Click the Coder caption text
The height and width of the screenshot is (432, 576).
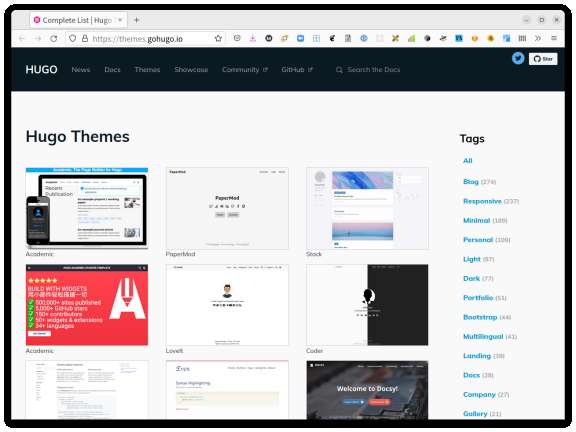coord(314,351)
